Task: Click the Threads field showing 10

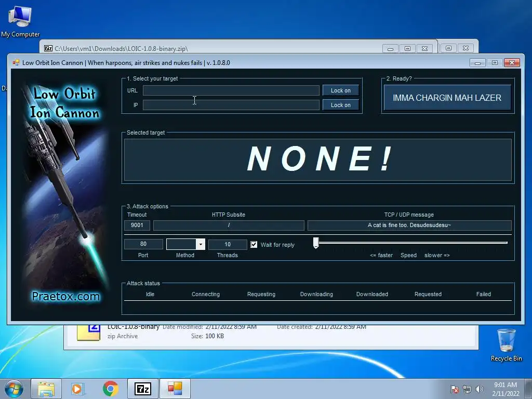Action: [x=228, y=244]
